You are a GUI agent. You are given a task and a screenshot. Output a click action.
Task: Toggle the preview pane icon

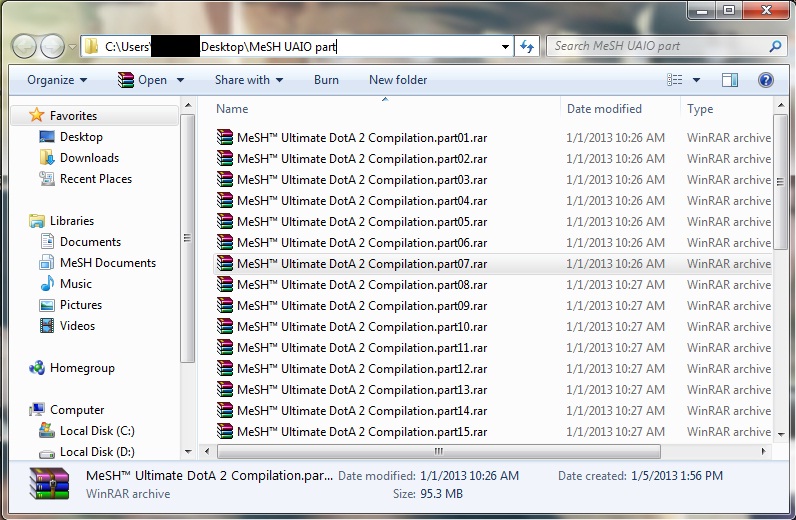point(730,80)
